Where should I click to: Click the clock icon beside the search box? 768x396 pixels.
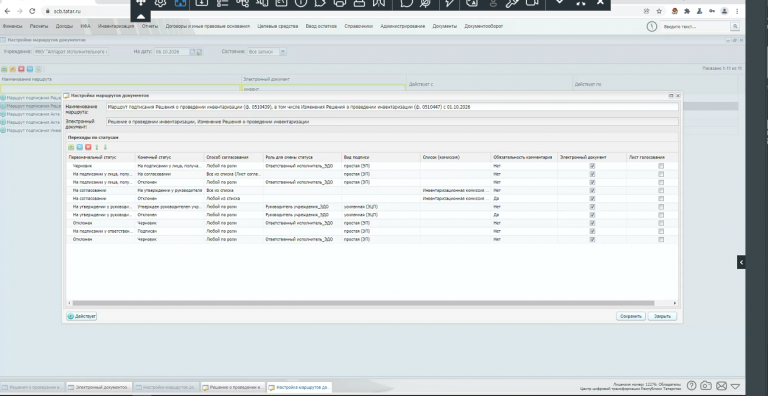click(x=651, y=26)
